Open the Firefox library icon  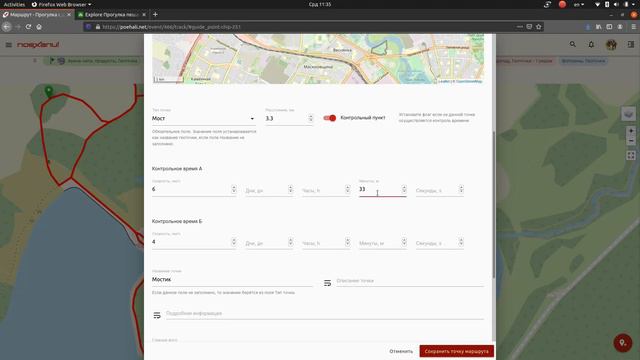[x=599, y=27]
